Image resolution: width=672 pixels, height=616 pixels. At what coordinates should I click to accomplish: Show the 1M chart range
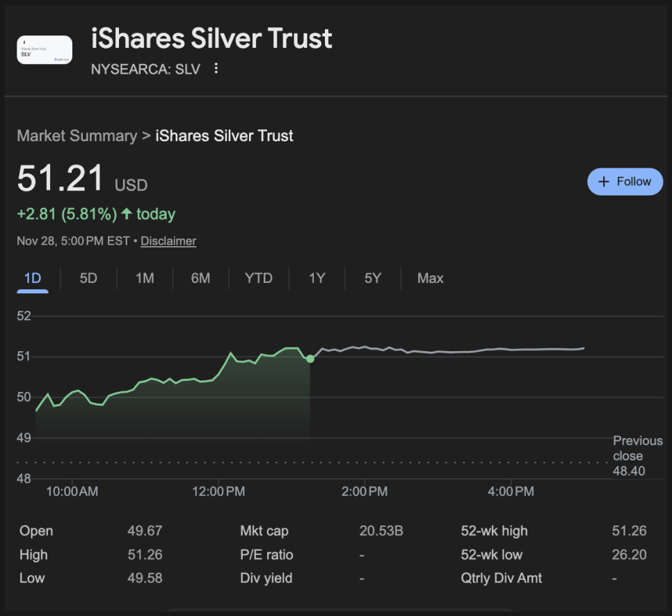(x=145, y=278)
